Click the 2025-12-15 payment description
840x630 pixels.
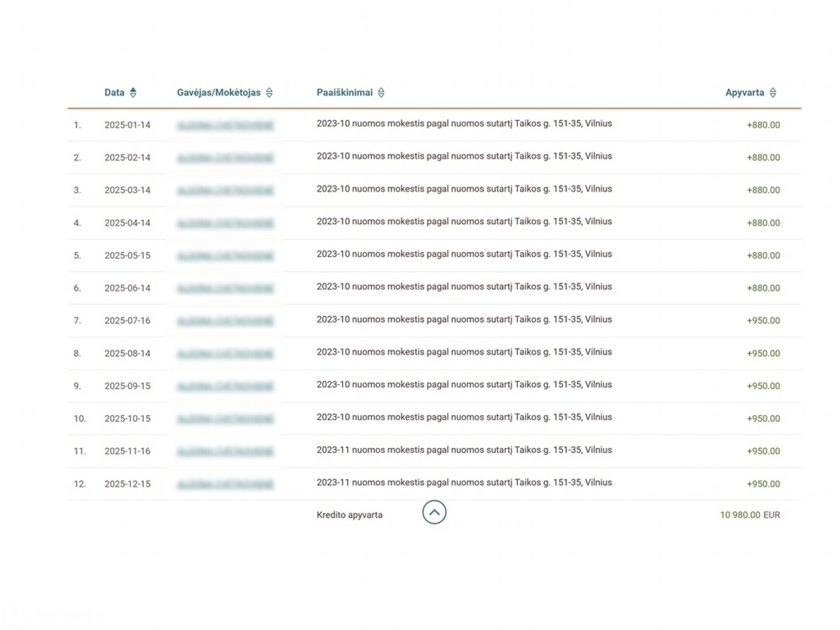pyautogui.click(x=464, y=483)
